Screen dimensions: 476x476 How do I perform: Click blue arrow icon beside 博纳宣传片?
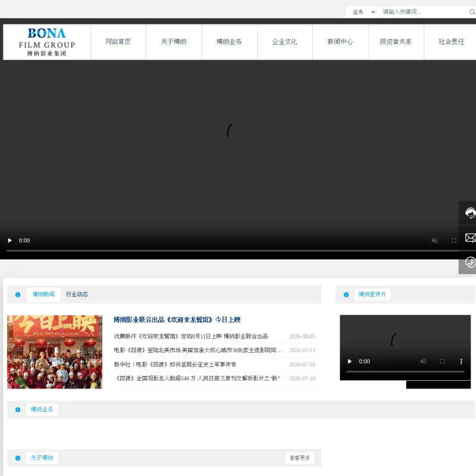coord(346,295)
